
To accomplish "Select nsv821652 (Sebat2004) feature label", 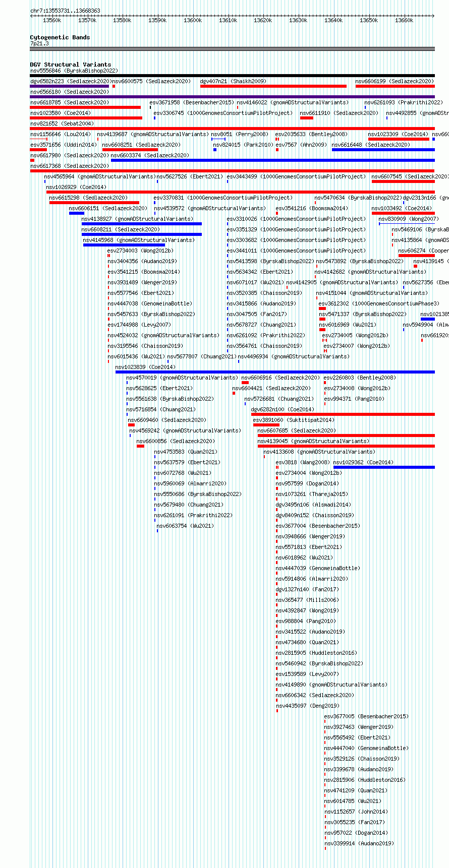I will click(x=62, y=123).
